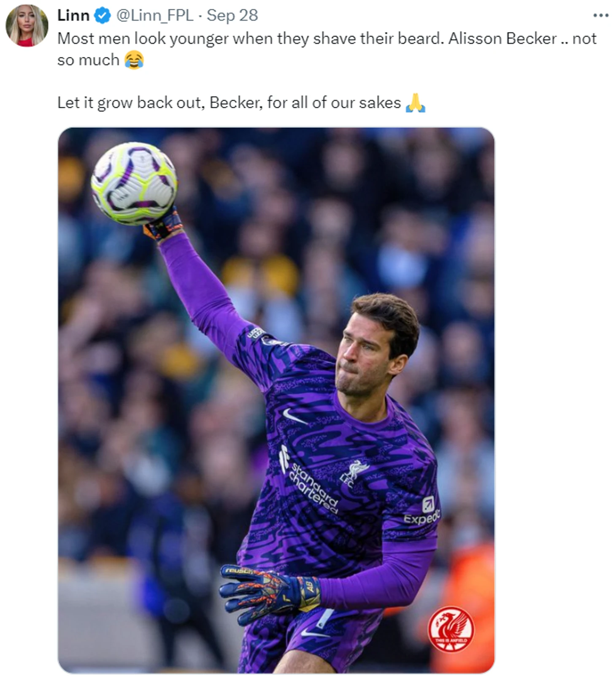Click the blue verified badge next to Linn
616x678 pixels.
[x=103, y=16]
